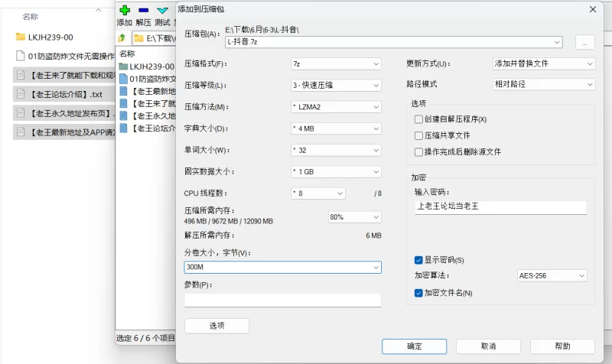Collapse sort chevron above Explorer file list

click(99, 10)
